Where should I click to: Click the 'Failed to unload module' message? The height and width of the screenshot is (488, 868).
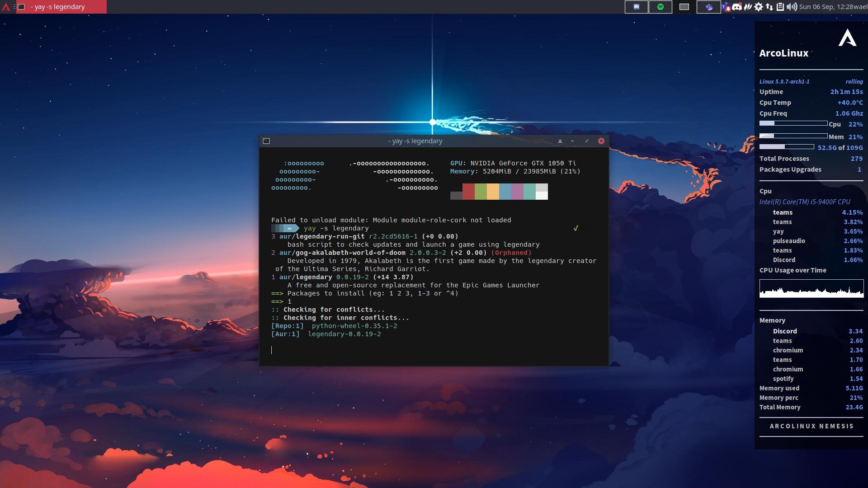coord(391,220)
